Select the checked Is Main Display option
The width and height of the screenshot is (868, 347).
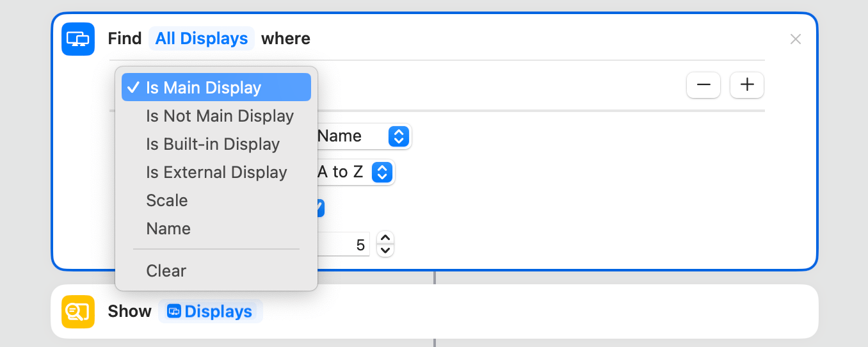[x=216, y=88]
